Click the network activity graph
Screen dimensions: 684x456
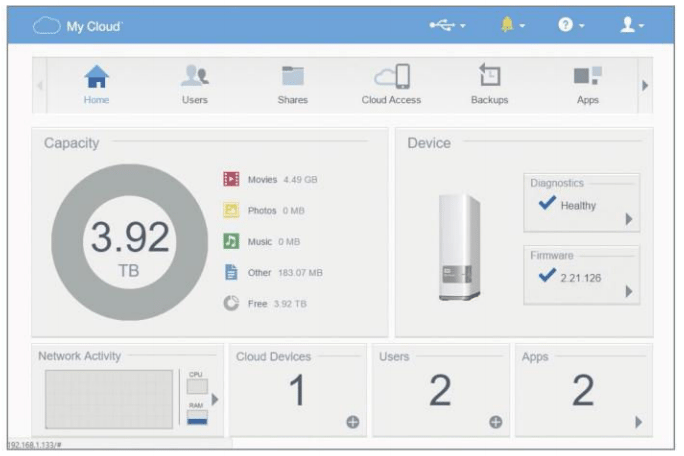coord(109,399)
